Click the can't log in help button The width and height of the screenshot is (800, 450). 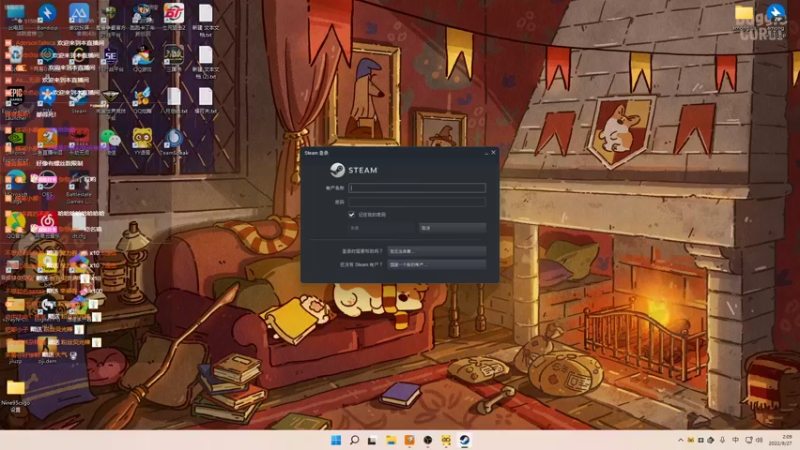(x=436, y=251)
